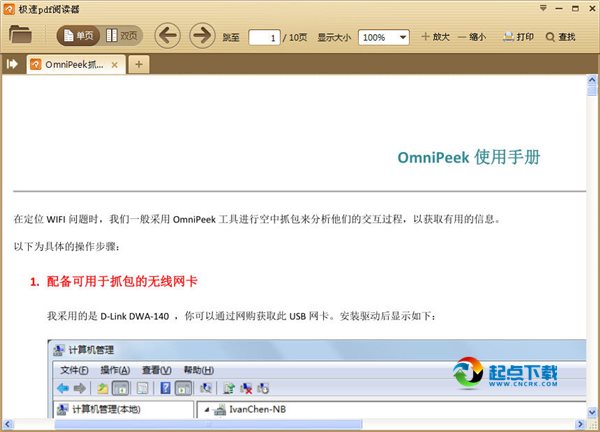
Task: Click the OmniPeek 使用手册 title text
Action: (x=469, y=157)
